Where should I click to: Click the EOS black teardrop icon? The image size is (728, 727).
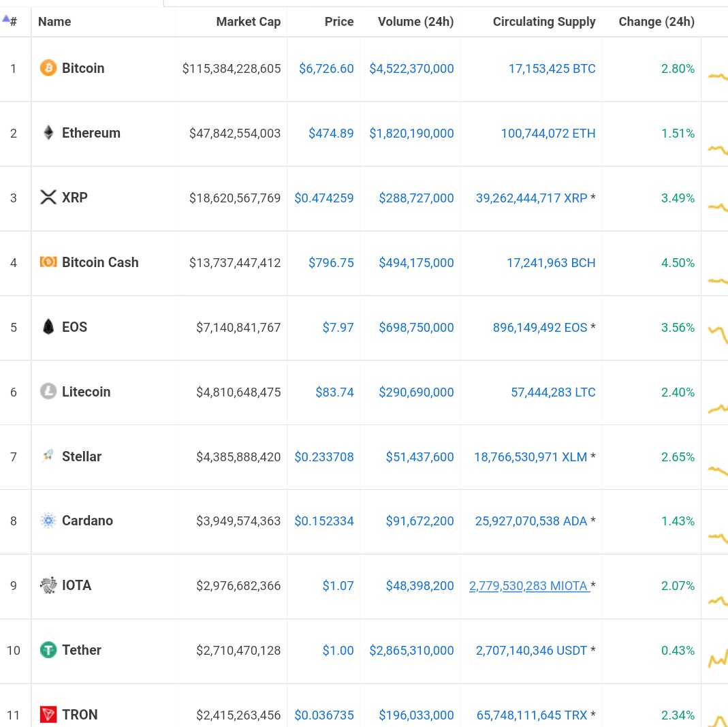[48, 326]
